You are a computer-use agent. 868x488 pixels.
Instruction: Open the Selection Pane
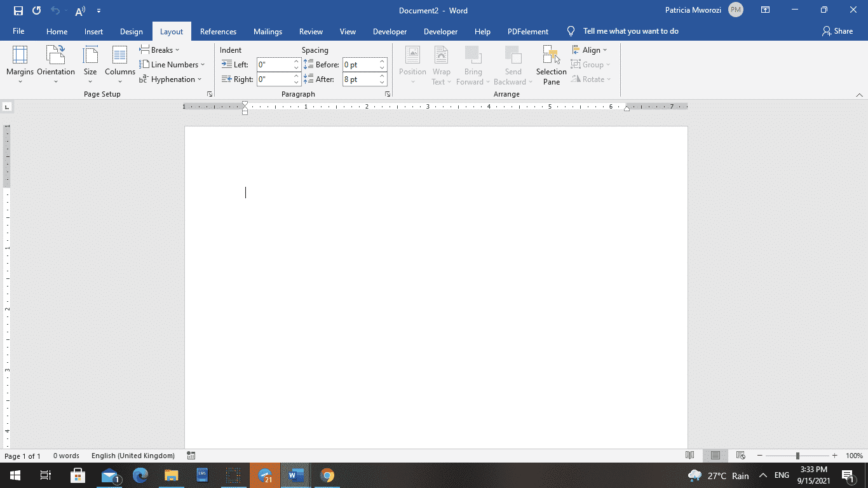tap(550, 64)
